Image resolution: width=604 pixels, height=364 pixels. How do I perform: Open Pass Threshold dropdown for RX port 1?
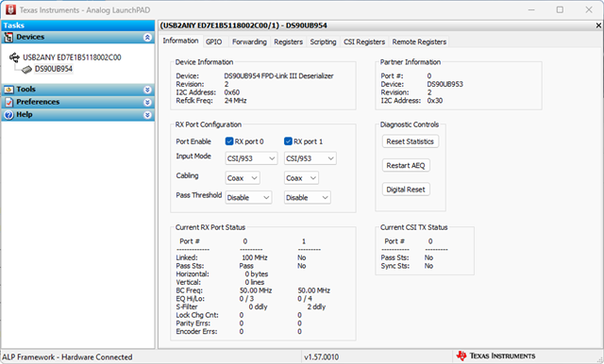coord(308,197)
